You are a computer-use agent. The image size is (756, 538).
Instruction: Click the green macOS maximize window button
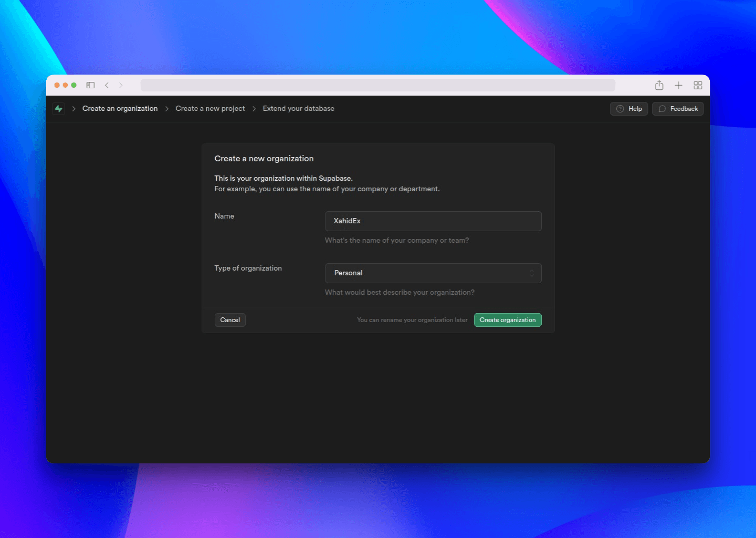pyautogui.click(x=74, y=85)
